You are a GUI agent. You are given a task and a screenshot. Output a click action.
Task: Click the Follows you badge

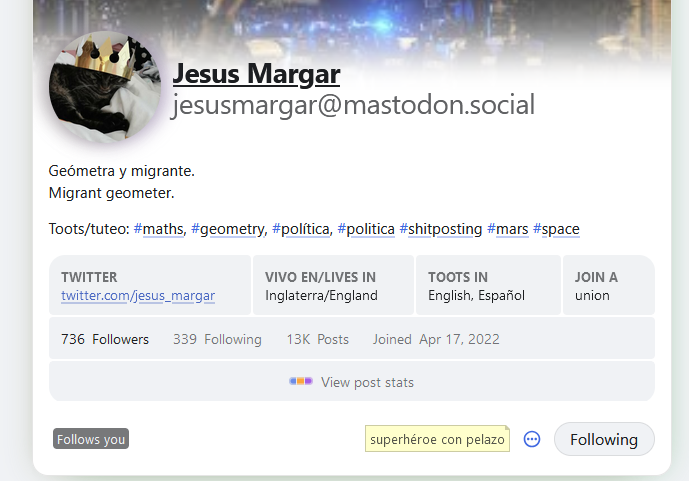(x=91, y=439)
